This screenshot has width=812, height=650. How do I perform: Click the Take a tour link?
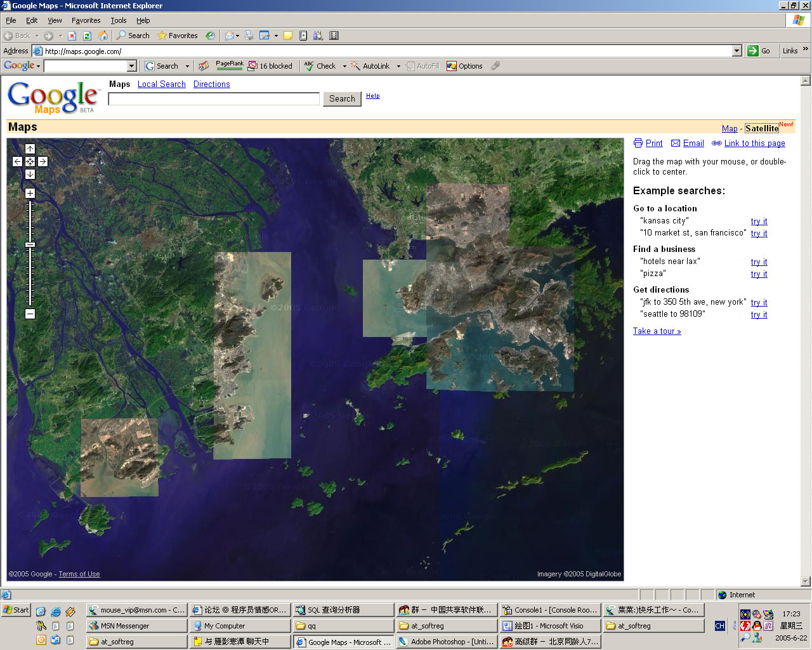(657, 331)
